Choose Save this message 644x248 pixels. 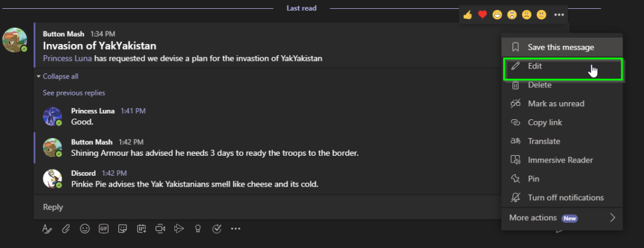coord(562,47)
